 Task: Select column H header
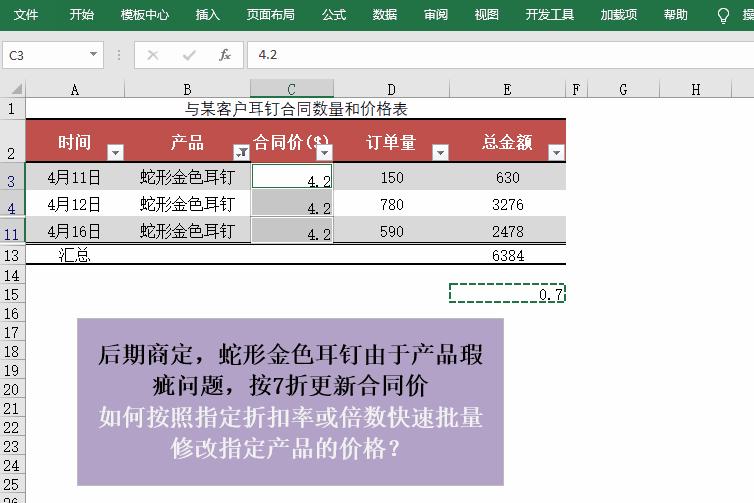[x=695, y=89]
